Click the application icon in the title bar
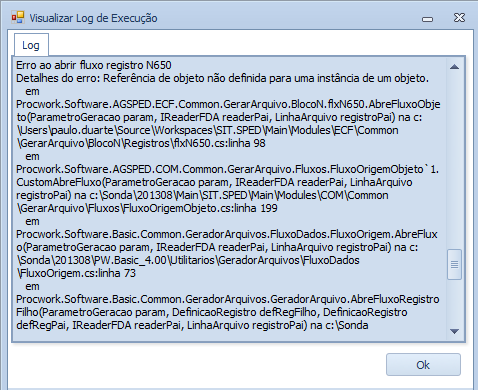The image size is (478, 390). click(18, 17)
